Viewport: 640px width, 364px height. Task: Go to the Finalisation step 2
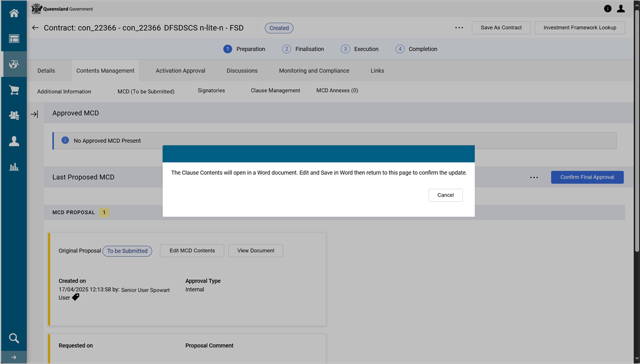[x=303, y=49]
